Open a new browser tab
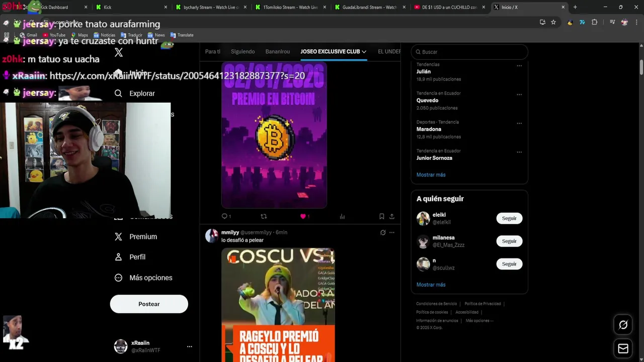This screenshot has height=362, width=644. point(575,7)
